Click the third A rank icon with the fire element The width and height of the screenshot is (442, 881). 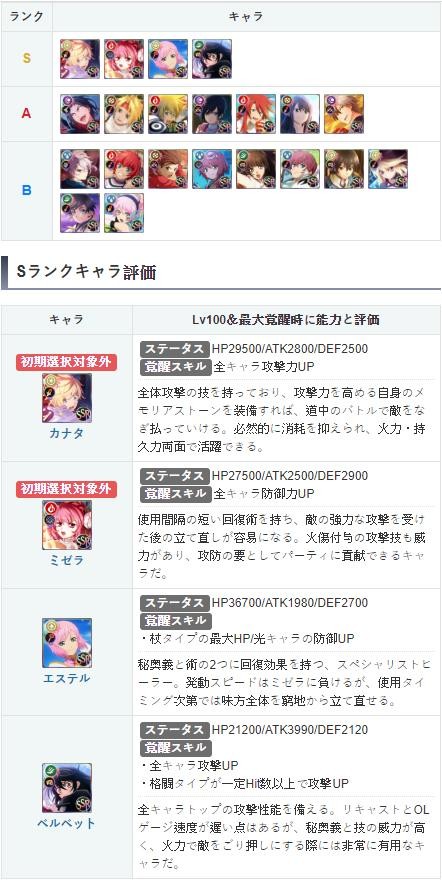click(168, 114)
